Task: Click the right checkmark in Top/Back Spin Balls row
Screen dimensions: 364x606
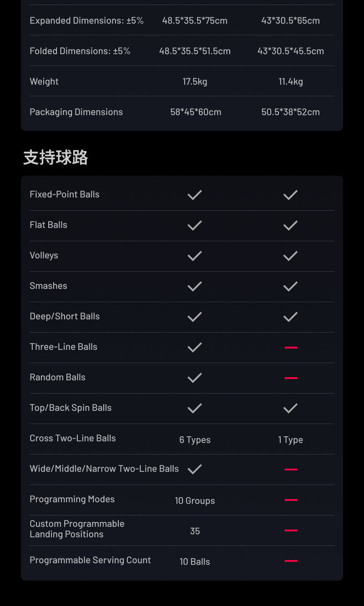Action: (290, 409)
